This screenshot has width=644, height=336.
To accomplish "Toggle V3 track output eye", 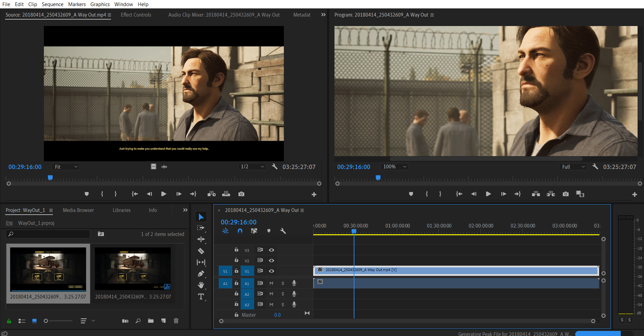I will pos(271,250).
